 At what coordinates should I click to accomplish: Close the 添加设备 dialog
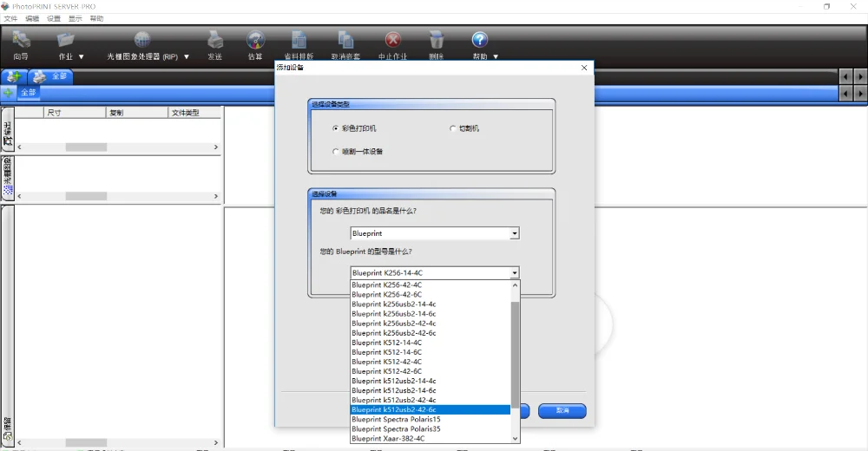pyautogui.click(x=584, y=68)
